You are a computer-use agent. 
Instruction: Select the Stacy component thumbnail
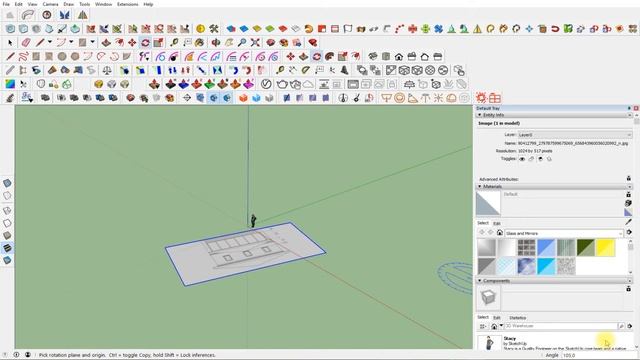(489, 342)
